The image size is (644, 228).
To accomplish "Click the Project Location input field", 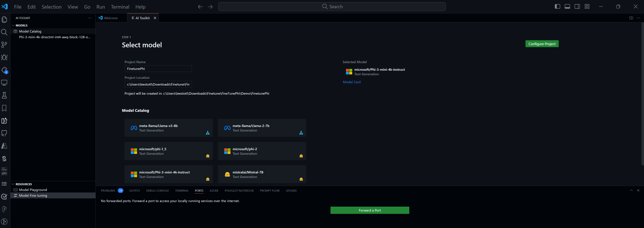I will 158,84.
